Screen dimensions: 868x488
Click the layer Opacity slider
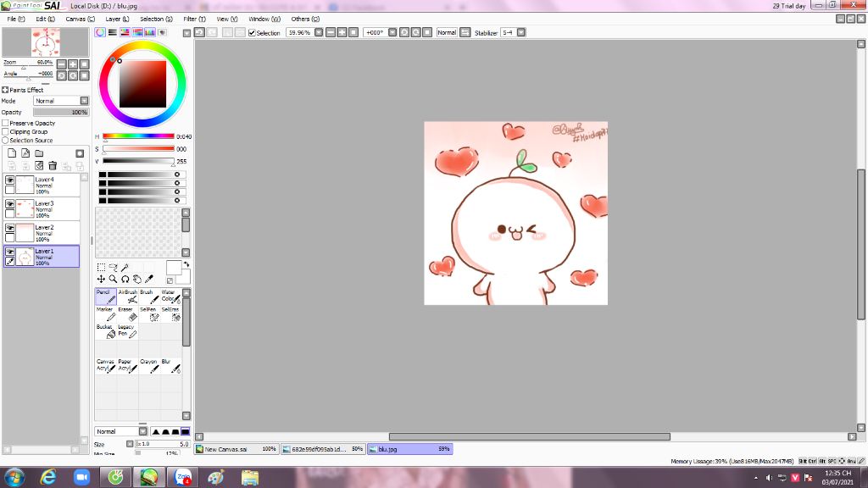(61, 112)
